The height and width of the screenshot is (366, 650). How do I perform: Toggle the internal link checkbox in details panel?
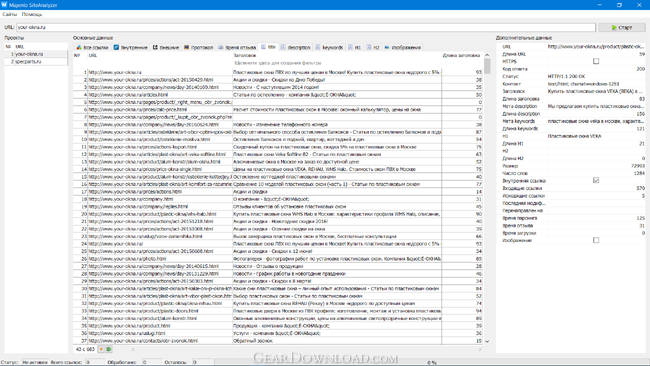click(596, 181)
